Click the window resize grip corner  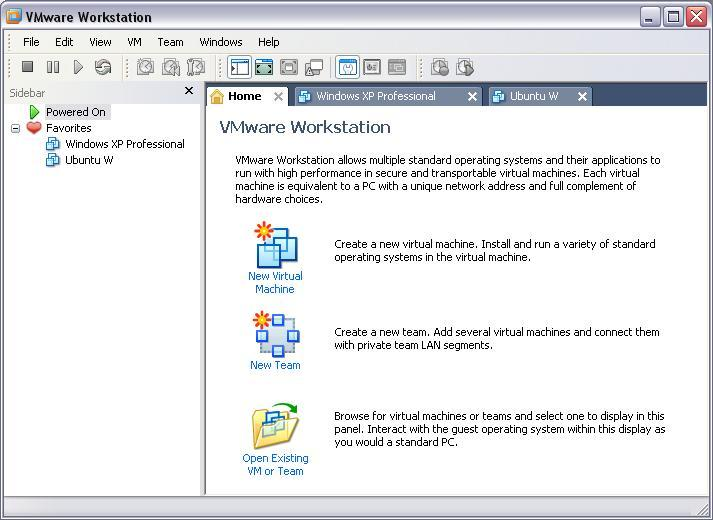pyautogui.click(x=703, y=511)
